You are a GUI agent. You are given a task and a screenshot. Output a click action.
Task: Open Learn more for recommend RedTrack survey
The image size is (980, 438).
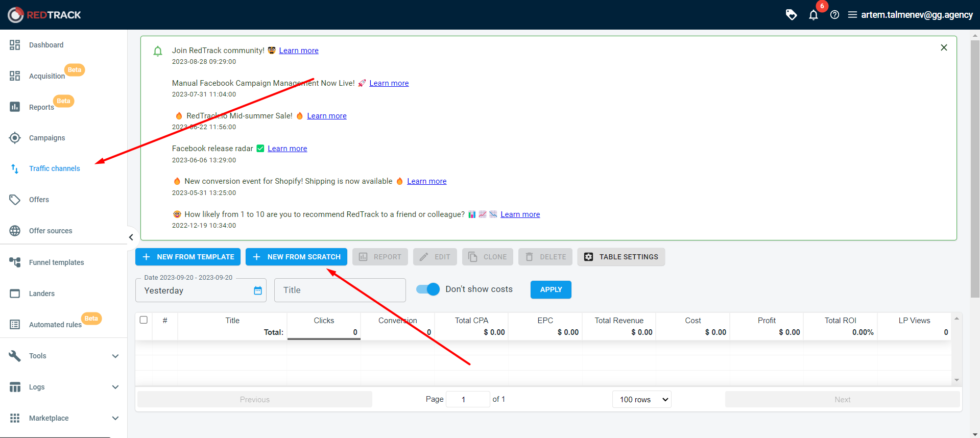pos(520,214)
